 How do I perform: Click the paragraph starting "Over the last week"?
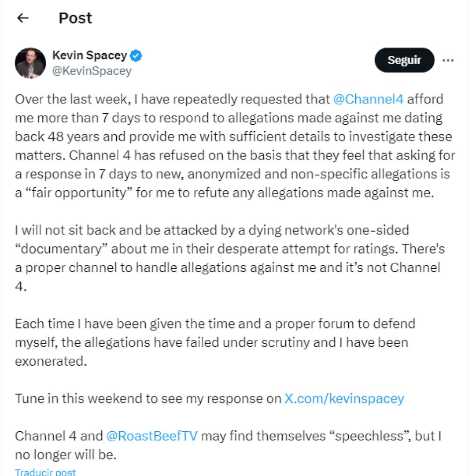234,146
